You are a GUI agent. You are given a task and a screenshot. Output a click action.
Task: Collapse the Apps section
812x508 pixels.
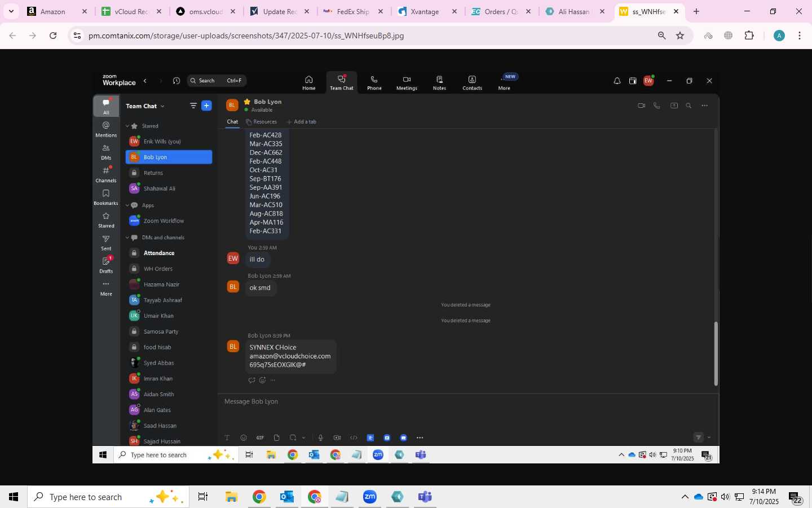coord(127,205)
